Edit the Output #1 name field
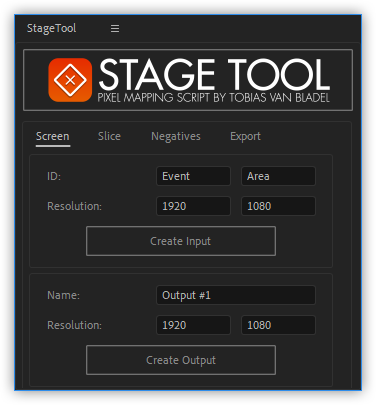This screenshot has width=376, height=405. click(236, 295)
